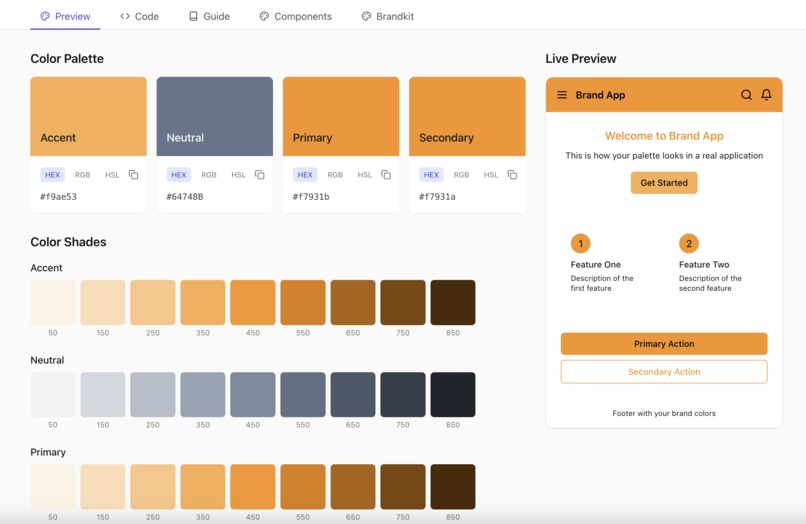Copy the Neutral color value
The image size is (806, 524).
pos(260,175)
